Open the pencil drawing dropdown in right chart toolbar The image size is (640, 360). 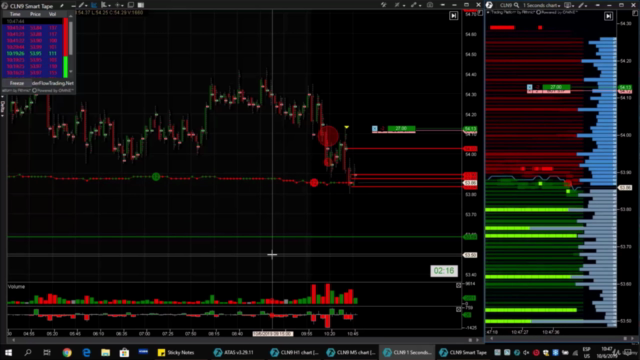pyautogui.click(x=582, y=5)
